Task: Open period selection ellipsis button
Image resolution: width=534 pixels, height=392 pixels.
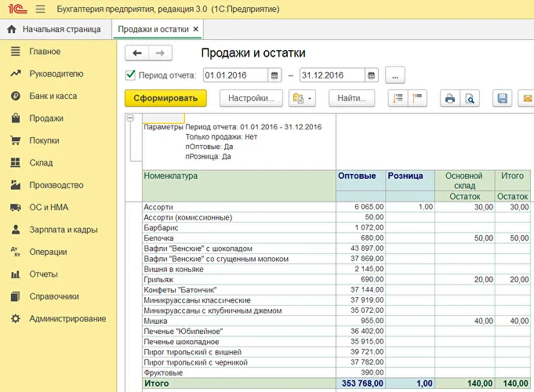Action: click(x=394, y=75)
